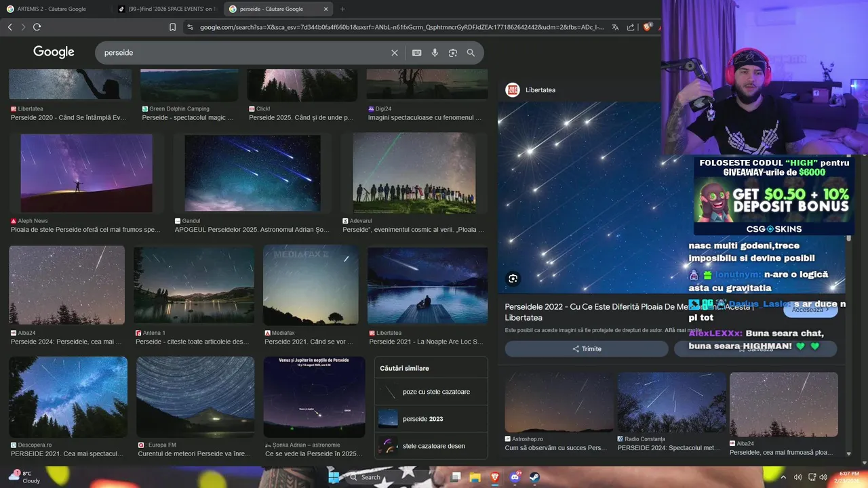Open the weather widget showing 8°C Cloudy
868x488 pixels.
pos(24,477)
